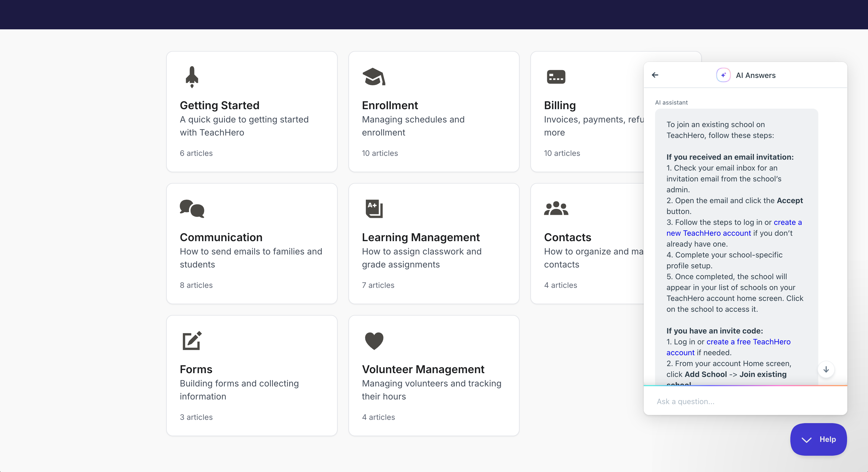Viewport: 868px width, 472px height.
Task: Click the rocket icon on Getting Started
Action: click(x=192, y=77)
